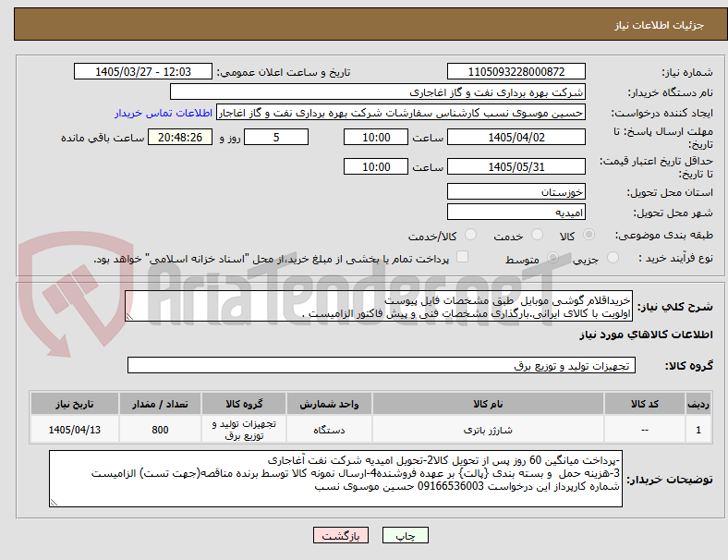Click the resize handle of the description textarea

pos(129,317)
